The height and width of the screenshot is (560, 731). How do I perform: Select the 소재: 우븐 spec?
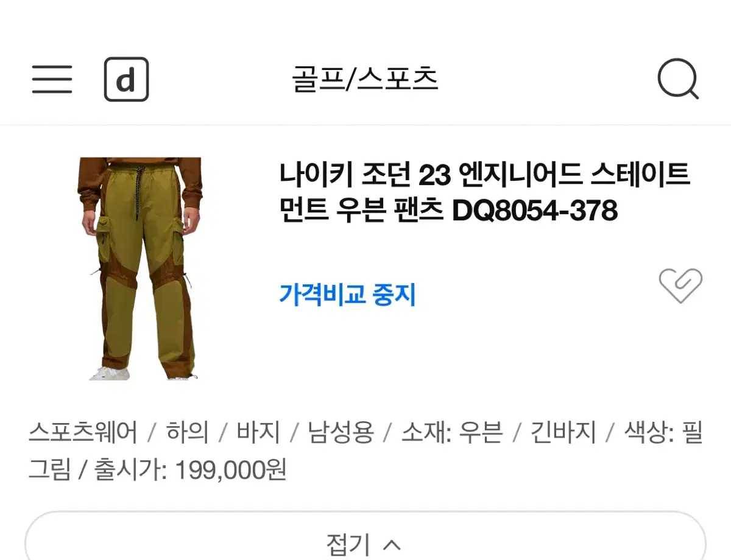(x=452, y=433)
